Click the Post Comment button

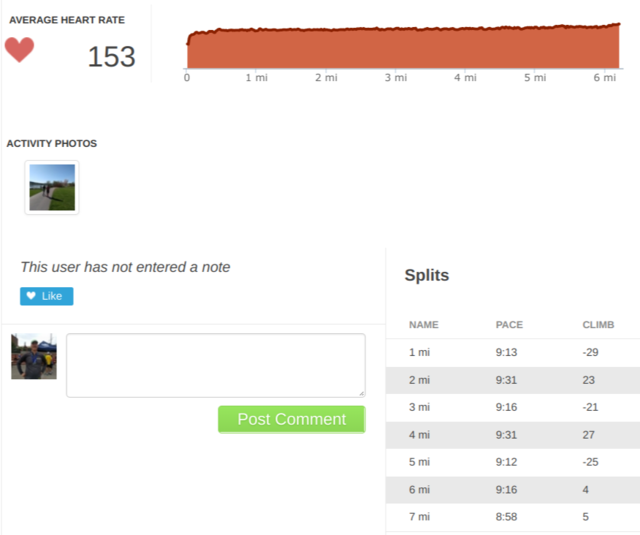click(x=291, y=419)
